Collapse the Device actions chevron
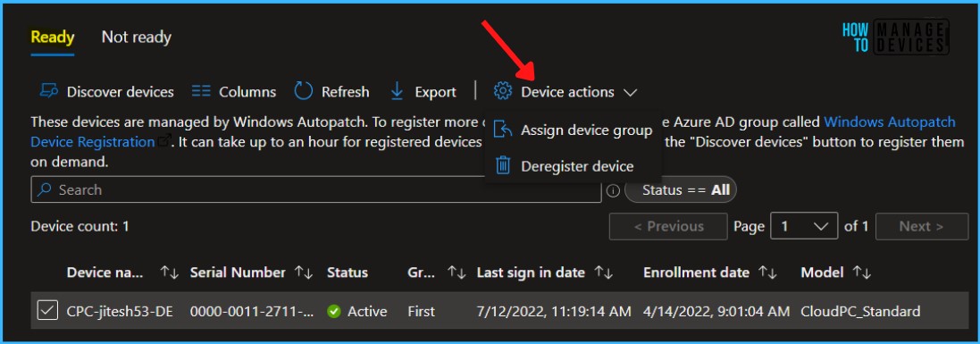Viewport: 980px width, 344px height. pos(630,93)
